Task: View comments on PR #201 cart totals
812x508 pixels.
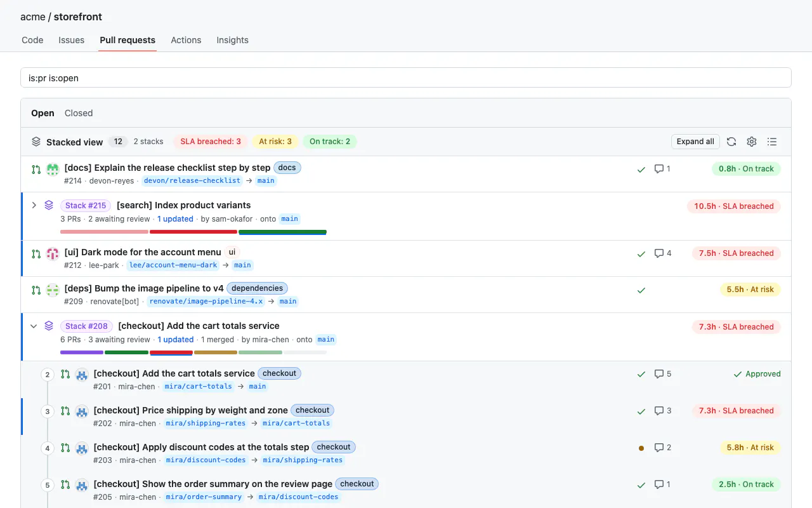Action: (663, 374)
